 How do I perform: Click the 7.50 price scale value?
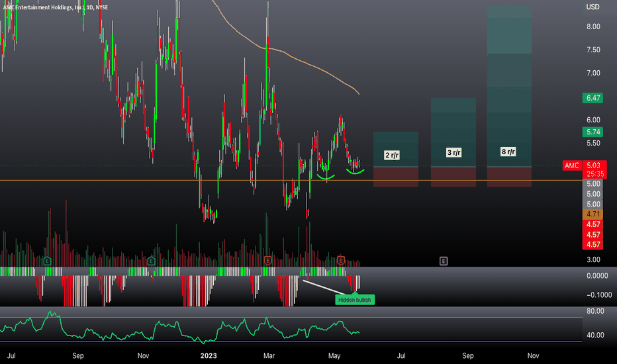click(593, 50)
